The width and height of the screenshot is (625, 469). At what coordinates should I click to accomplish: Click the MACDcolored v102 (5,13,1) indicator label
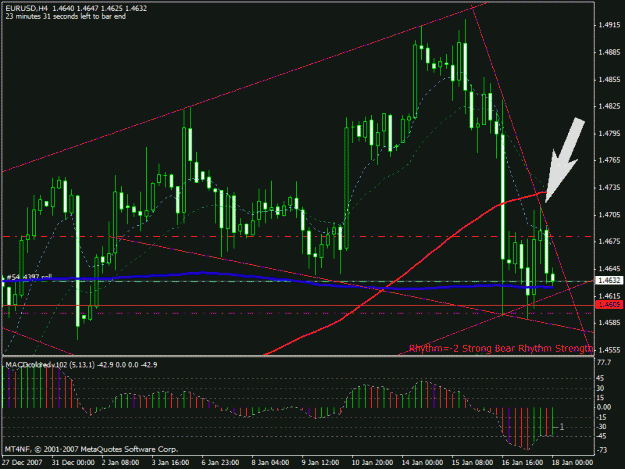tap(81, 365)
